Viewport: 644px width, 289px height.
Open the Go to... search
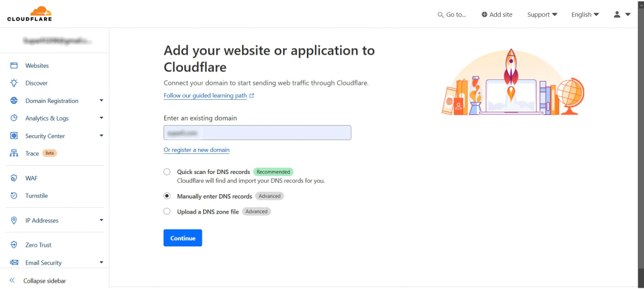click(x=452, y=14)
